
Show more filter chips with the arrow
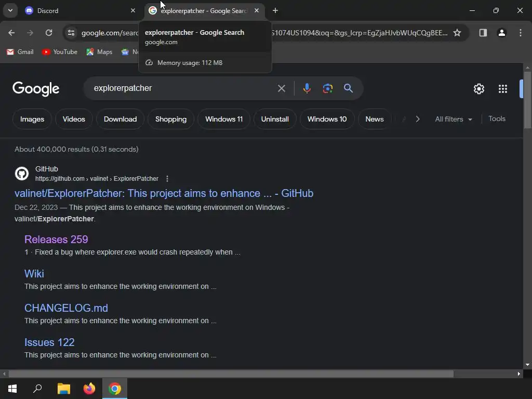tap(418, 119)
